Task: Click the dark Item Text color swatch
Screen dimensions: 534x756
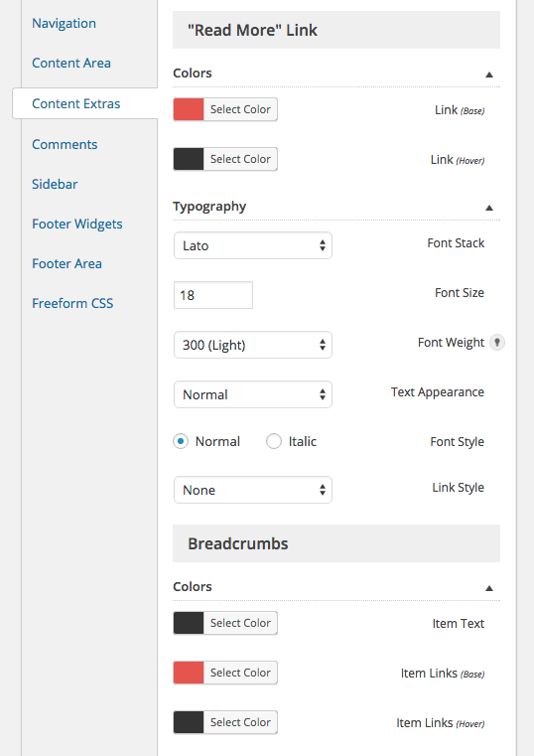Action: point(189,623)
